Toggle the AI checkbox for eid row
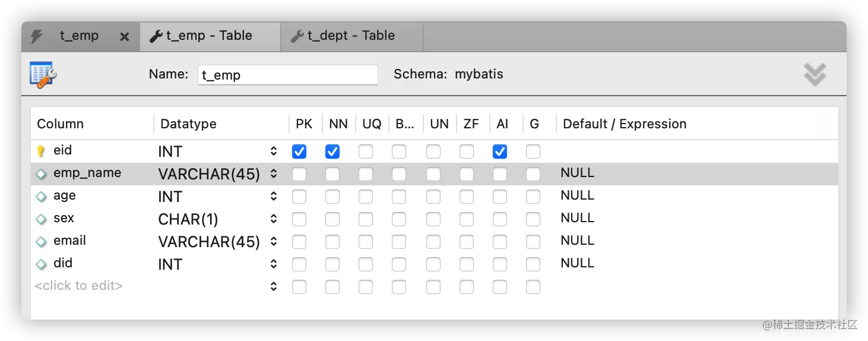The width and height of the screenshot is (868, 341). pyautogui.click(x=500, y=152)
